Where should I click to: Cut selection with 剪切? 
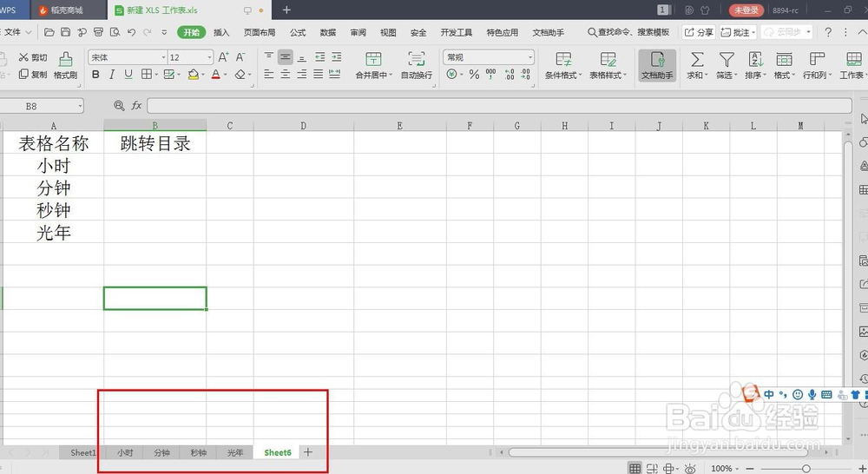pyautogui.click(x=33, y=57)
